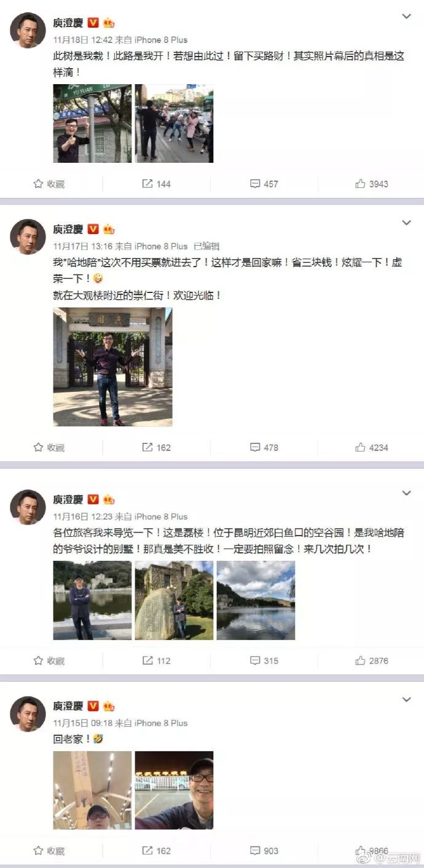The height and width of the screenshot is (868, 424).
Task: Expand options chevron on the 11月18日 post
Action: pos(406,17)
